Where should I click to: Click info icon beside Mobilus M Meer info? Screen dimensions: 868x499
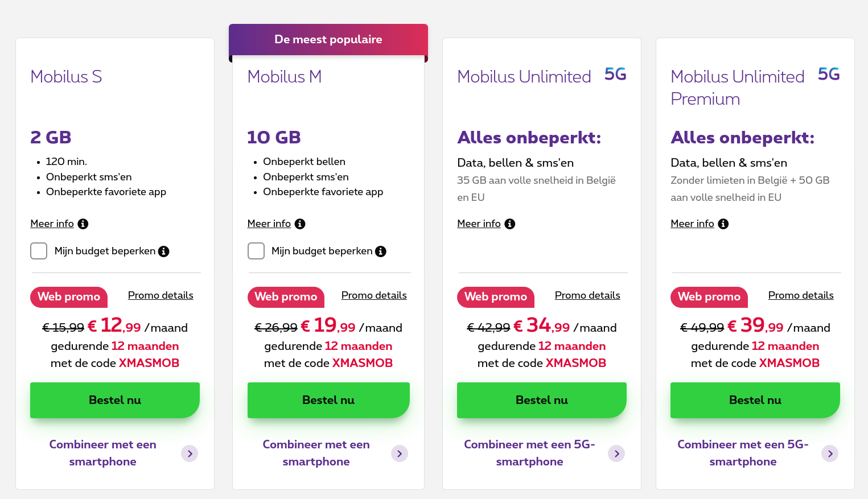coord(300,224)
